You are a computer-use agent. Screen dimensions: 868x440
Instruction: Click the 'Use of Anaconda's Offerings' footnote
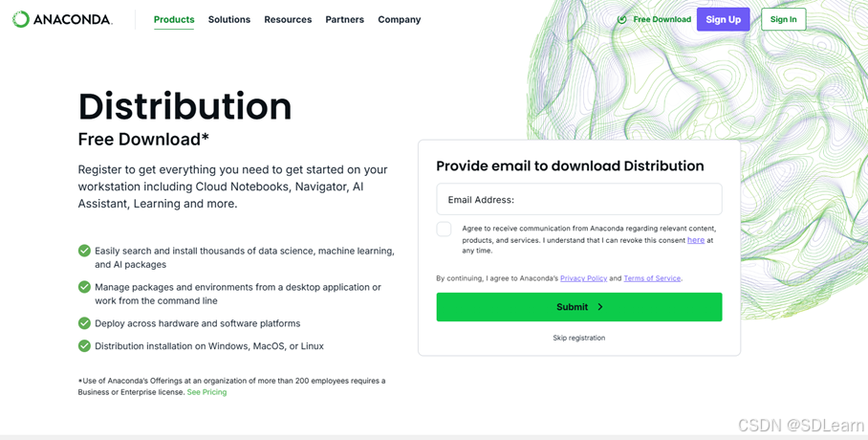pos(231,386)
